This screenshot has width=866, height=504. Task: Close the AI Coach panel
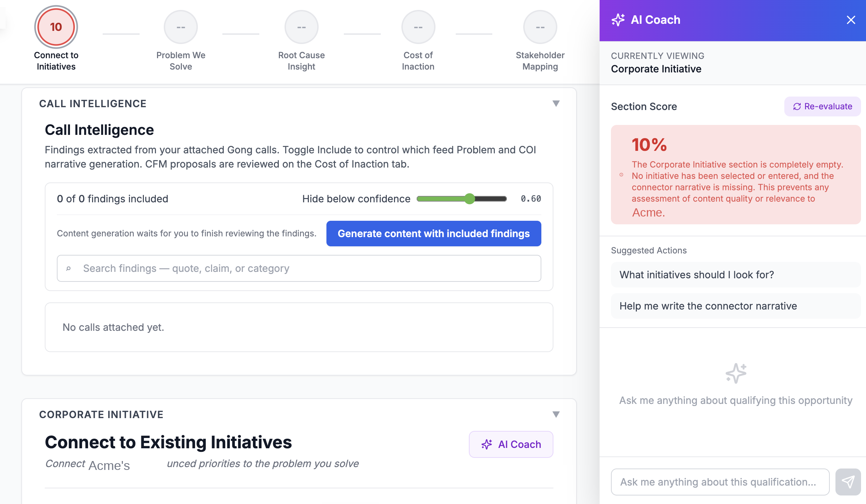click(851, 20)
